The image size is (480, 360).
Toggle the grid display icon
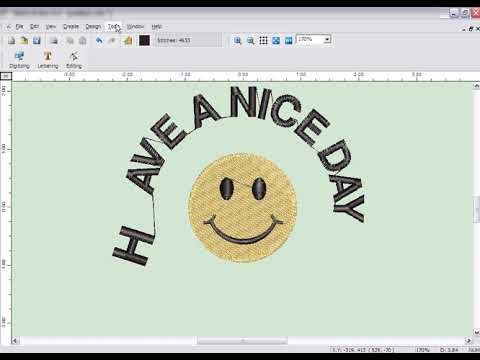point(263,41)
